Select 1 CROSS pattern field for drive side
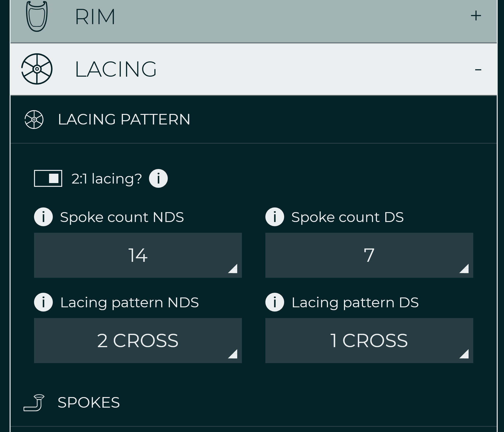The height and width of the screenshot is (432, 504). 369,340
